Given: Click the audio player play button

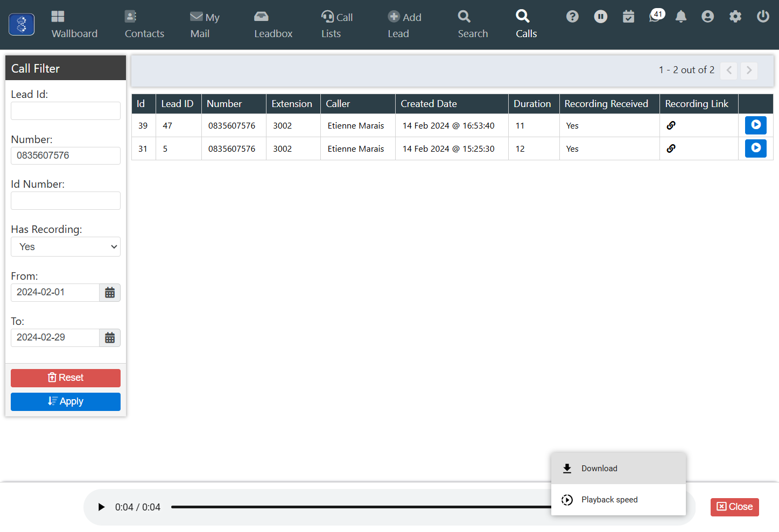Looking at the screenshot, I should (x=101, y=507).
